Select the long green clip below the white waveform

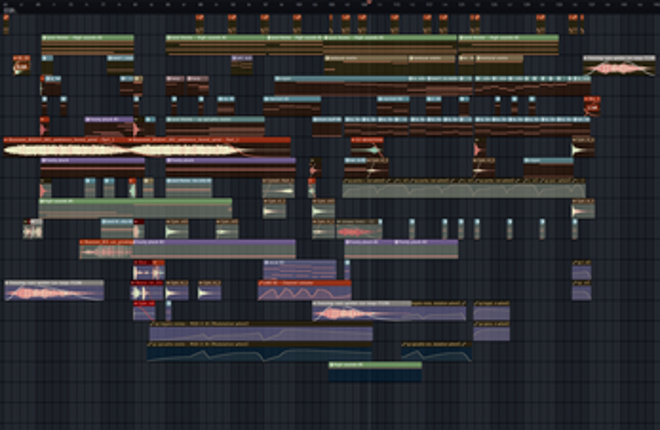(x=135, y=208)
